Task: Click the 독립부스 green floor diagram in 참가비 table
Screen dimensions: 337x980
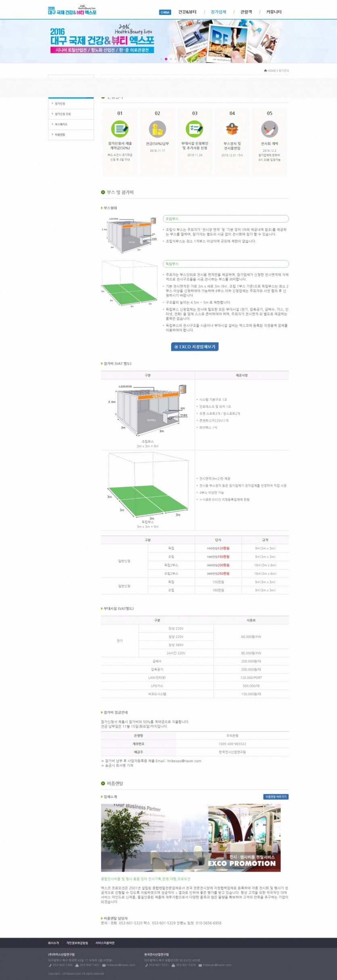Action: (148, 486)
